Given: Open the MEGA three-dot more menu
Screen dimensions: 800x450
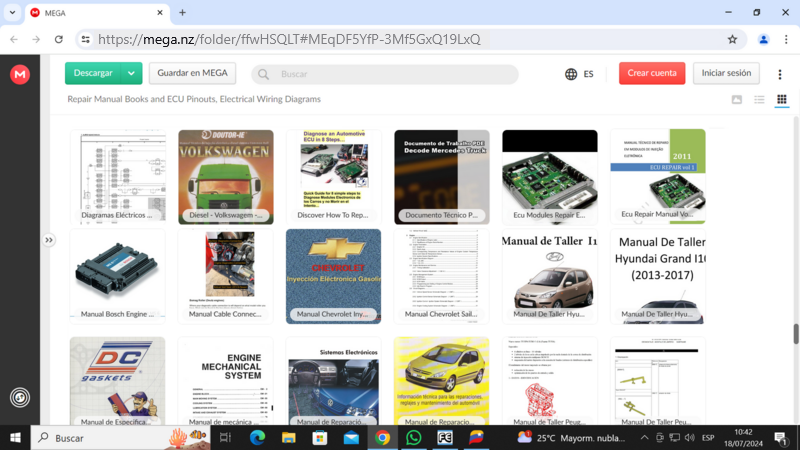Looking at the screenshot, I should coord(780,74).
